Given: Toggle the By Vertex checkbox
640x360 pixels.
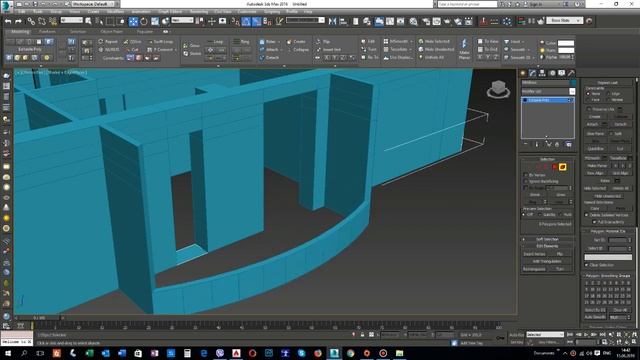Looking at the screenshot, I should click(526, 175).
